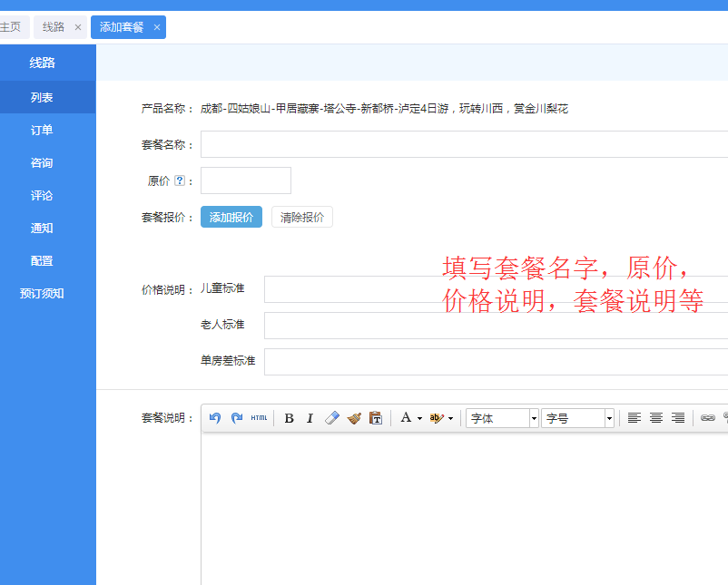Viewport: 728px width, 585px height.
Task: Click the Paste from Word icon
Action: click(375, 418)
